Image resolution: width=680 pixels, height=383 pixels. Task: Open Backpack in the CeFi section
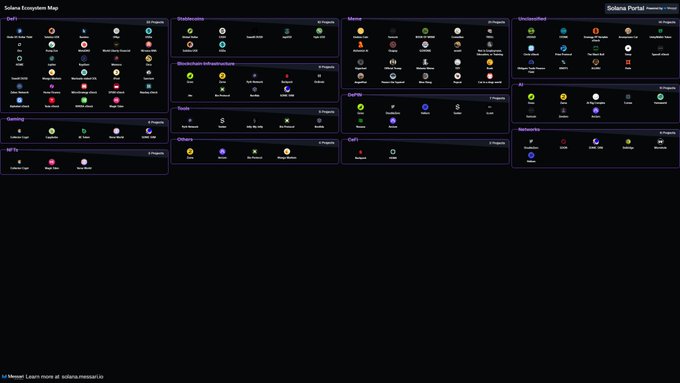click(360, 152)
